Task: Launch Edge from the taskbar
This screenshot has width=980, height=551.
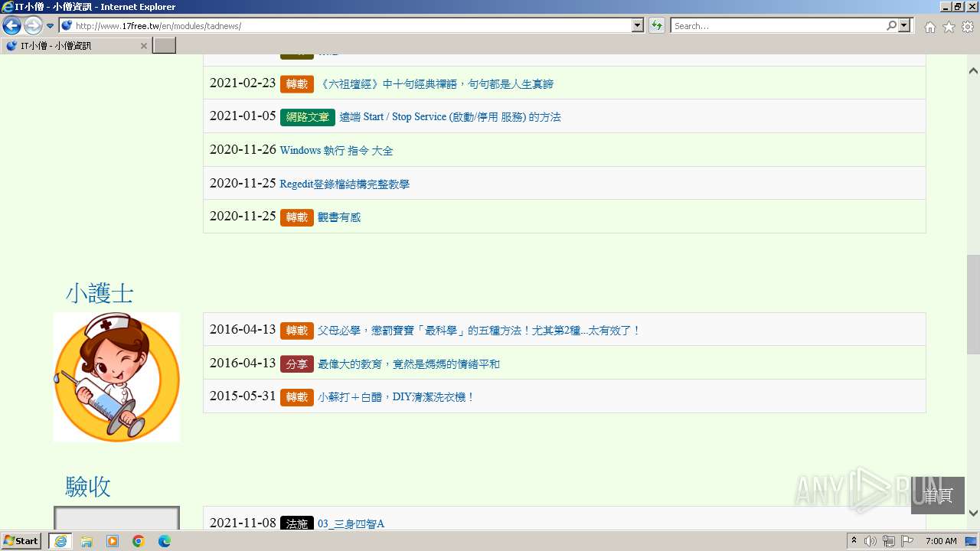Action: click(x=165, y=541)
